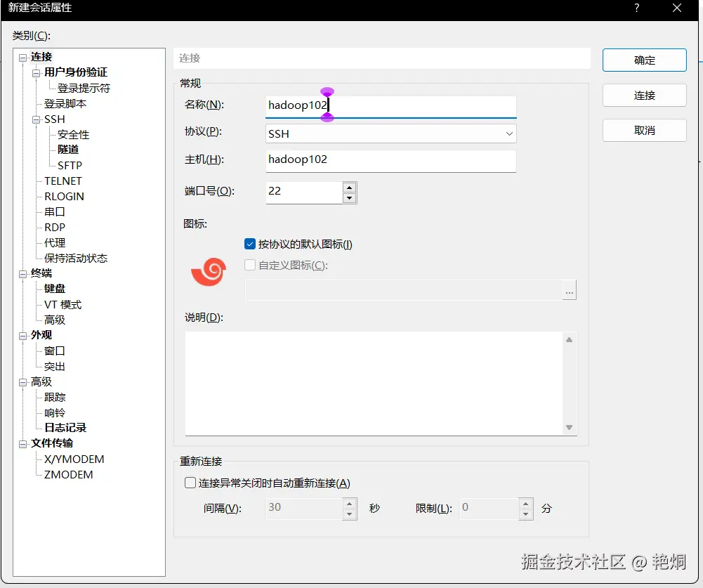Image resolution: width=703 pixels, height=588 pixels.
Task: Click the help question mark in title bar
Action: tap(636, 8)
